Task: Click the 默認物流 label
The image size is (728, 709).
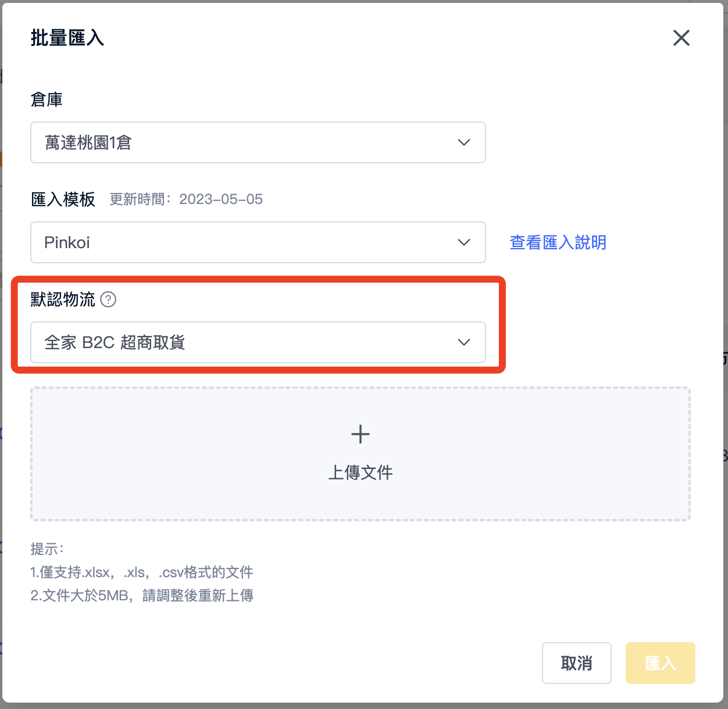Action: 63,299
